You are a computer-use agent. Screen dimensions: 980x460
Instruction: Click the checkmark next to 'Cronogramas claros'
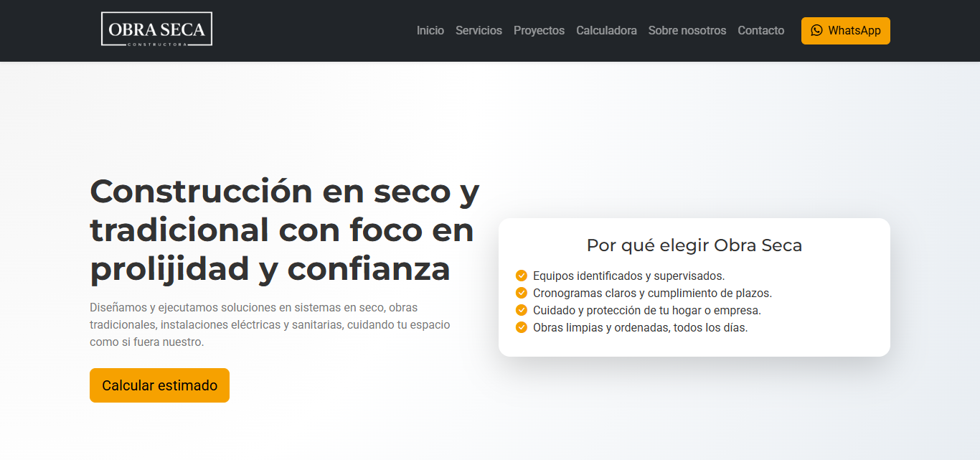coord(521,292)
